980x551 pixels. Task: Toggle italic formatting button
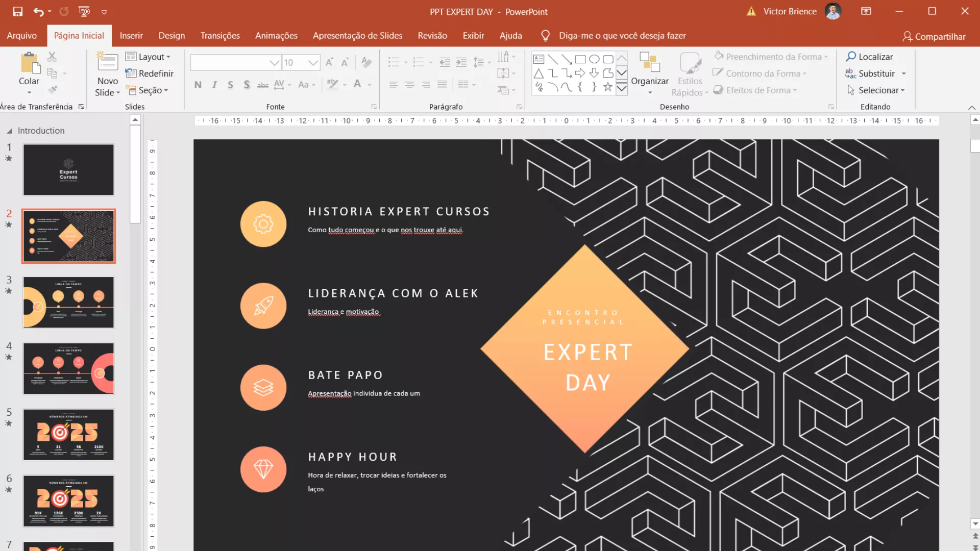pos(214,85)
